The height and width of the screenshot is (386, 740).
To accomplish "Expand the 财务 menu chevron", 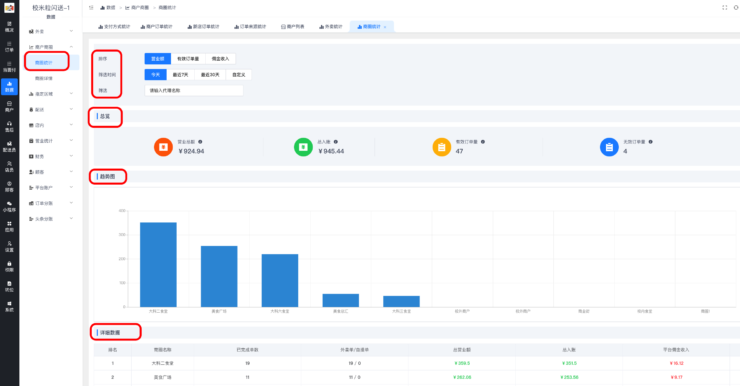I will (71, 156).
